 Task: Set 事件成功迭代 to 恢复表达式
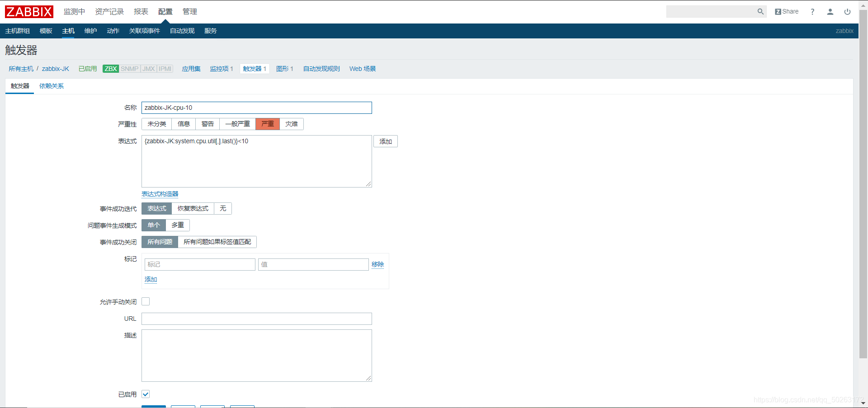click(x=193, y=208)
